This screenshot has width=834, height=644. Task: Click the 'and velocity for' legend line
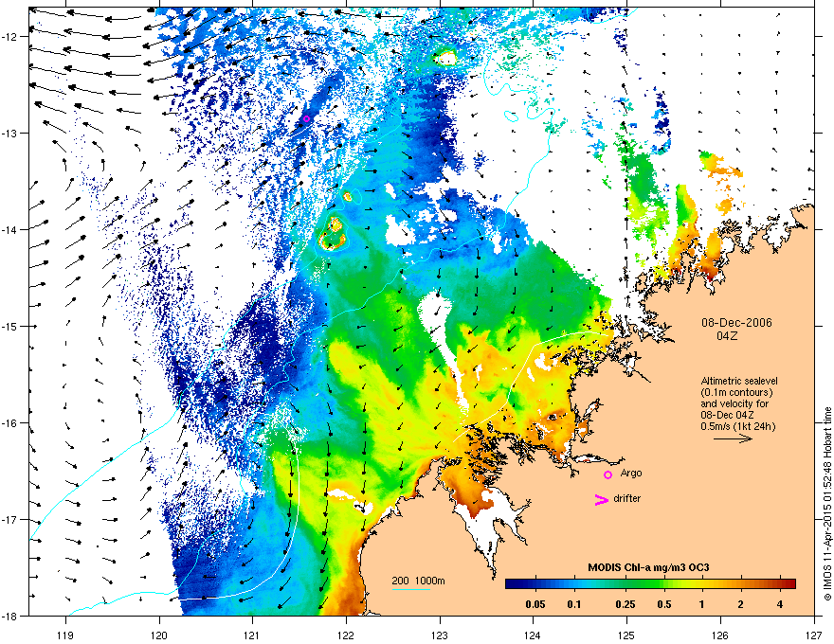(734, 403)
